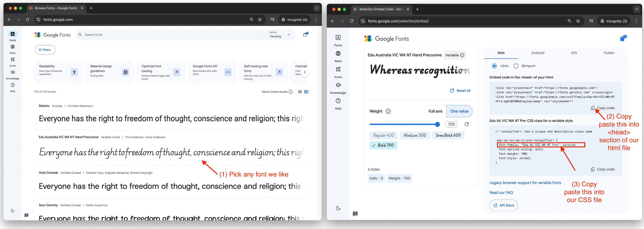Viewport: 644px width, 229px height.
Task: Switch to Web embed tab
Action: pos(501,53)
